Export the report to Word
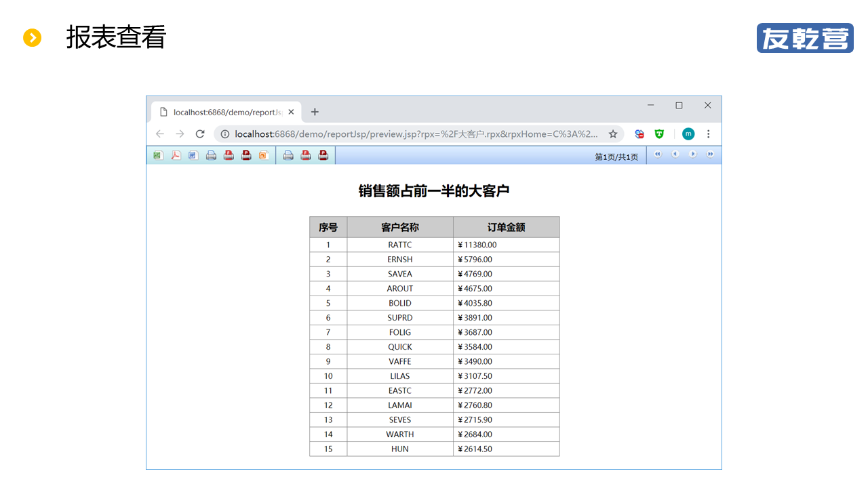This screenshot has width=868, height=488. point(193,155)
